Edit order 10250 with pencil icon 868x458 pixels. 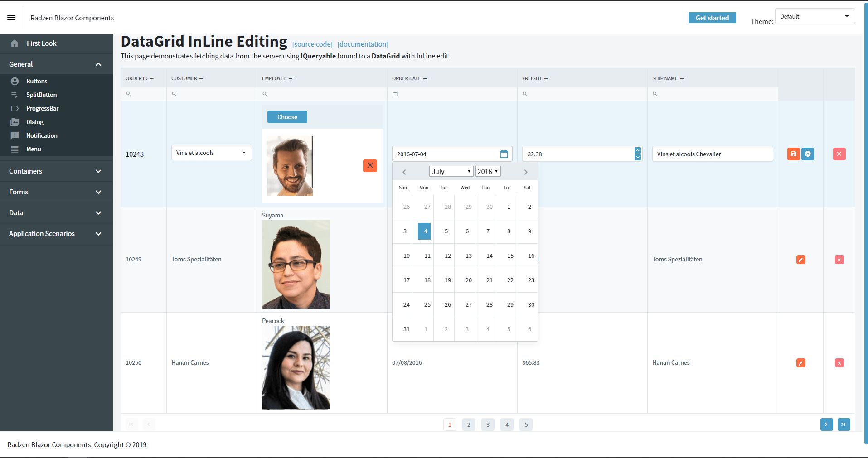pos(800,363)
